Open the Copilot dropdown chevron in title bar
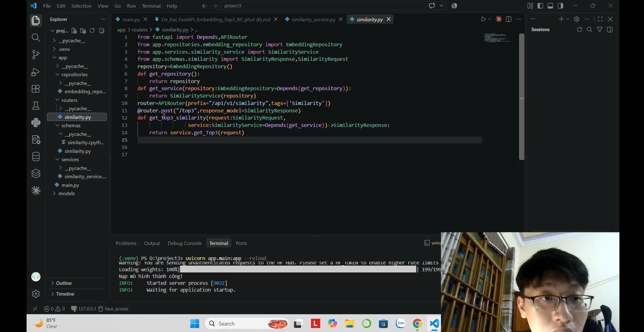This screenshot has width=644, height=332. (x=441, y=6)
